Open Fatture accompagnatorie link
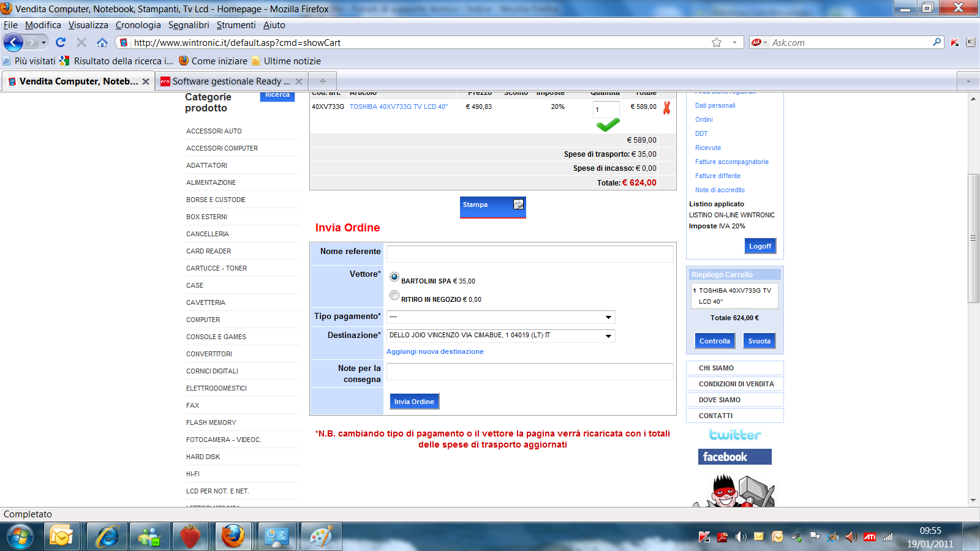980x551 pixels. (731, 162)
